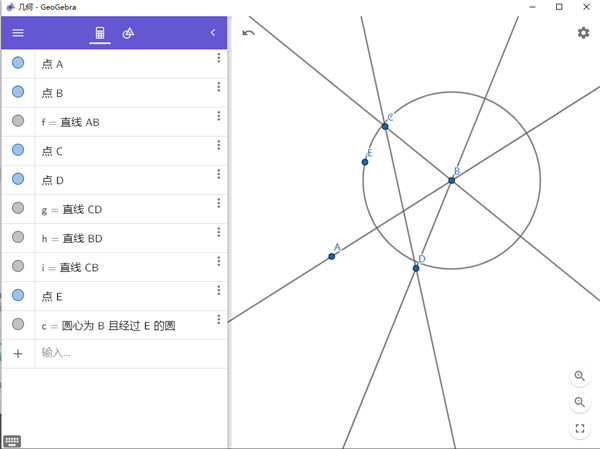Screen dimensions: 600x449
Task: Add new input row with plus icon
Action: click(18, 354)
